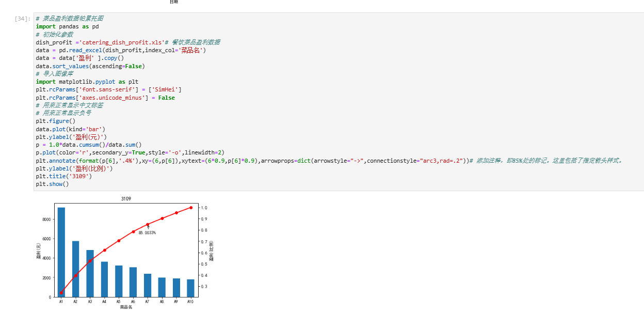Click the '8000' left axis tick
The height and width of the screenshot is (312, 644).
pos(46,220)
